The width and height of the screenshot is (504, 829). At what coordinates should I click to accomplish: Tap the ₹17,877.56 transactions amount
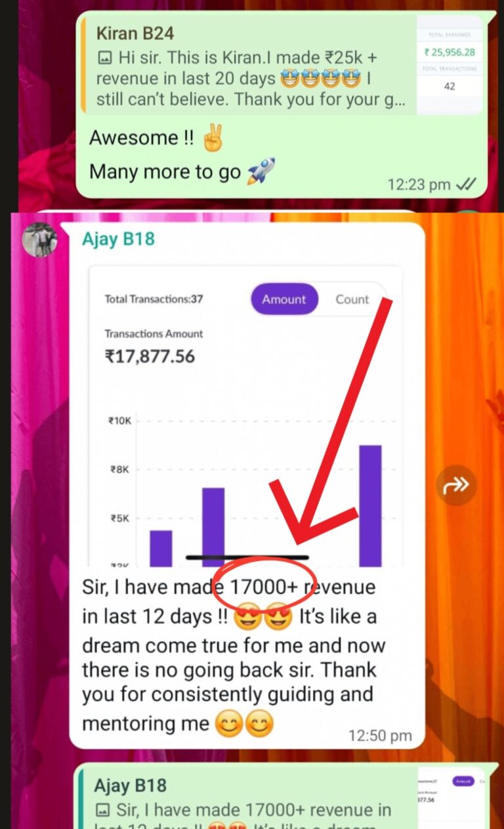pyautogui.click(x=150, y=356)
